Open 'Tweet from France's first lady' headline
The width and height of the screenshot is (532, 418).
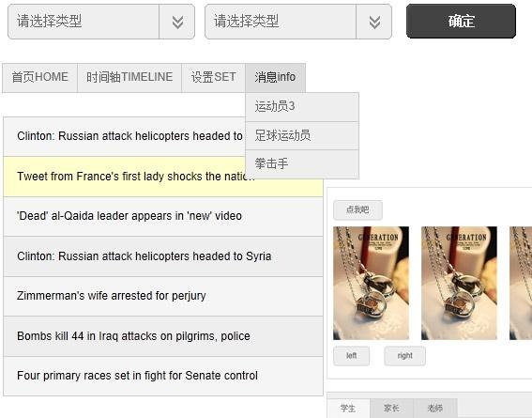point(163,177)
